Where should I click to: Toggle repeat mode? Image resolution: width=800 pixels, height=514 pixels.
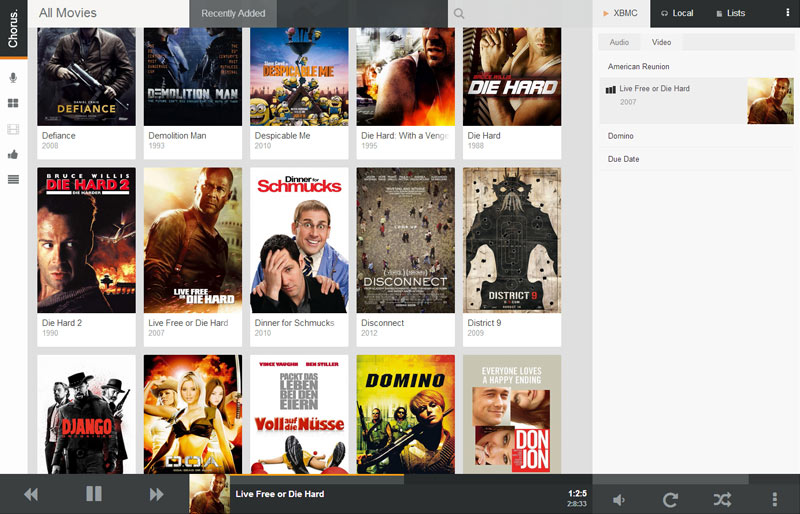point(670,499)
